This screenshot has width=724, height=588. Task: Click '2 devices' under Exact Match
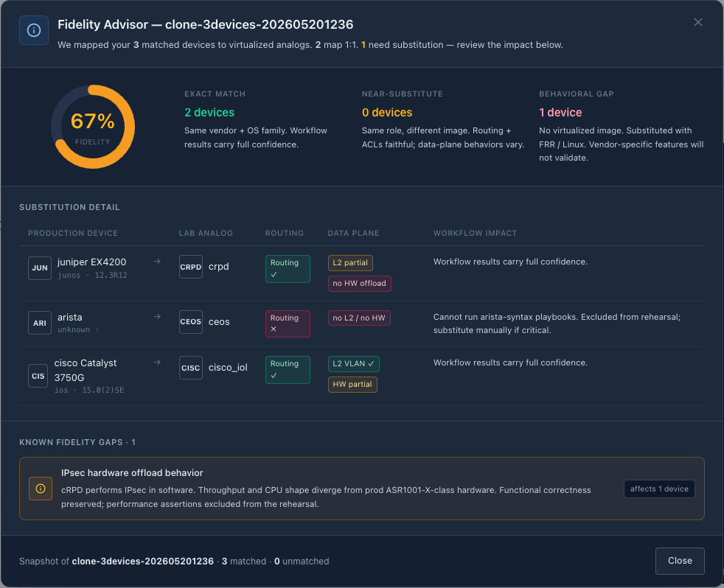tap(209, 113)
